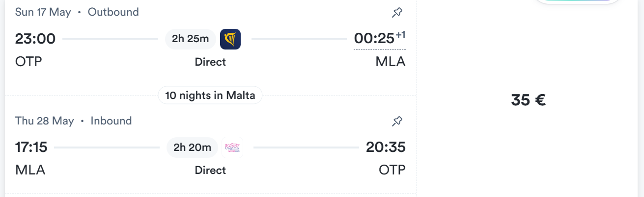Click the Wizz Air airline logo
This screenshot has height=197, width=644.
pyautogui.click(x=232, y=148)
